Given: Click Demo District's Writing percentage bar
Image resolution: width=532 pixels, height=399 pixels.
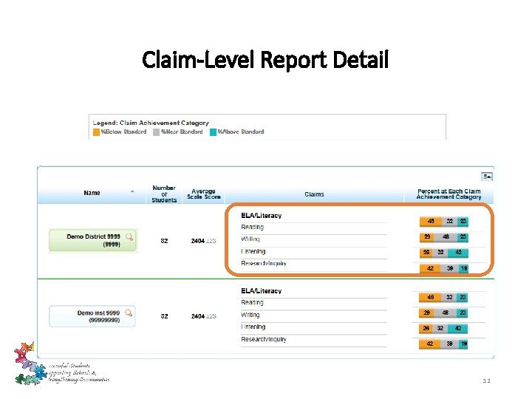Looking at the screenshot, I should coord(444,237).
